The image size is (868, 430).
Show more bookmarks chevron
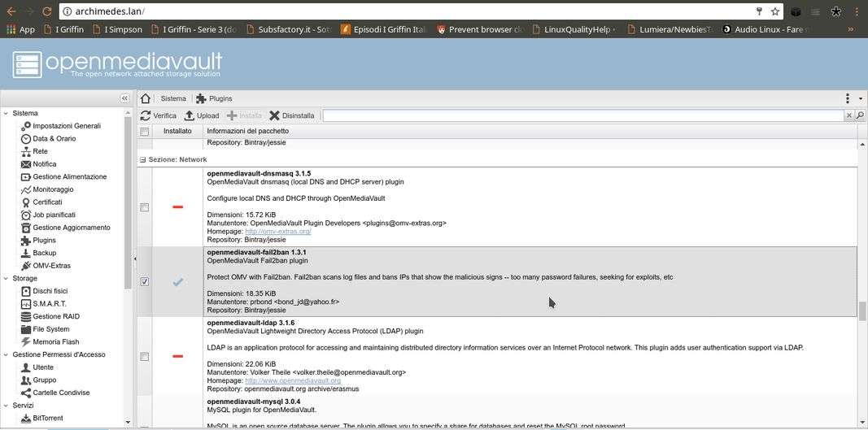pos(851,29)
